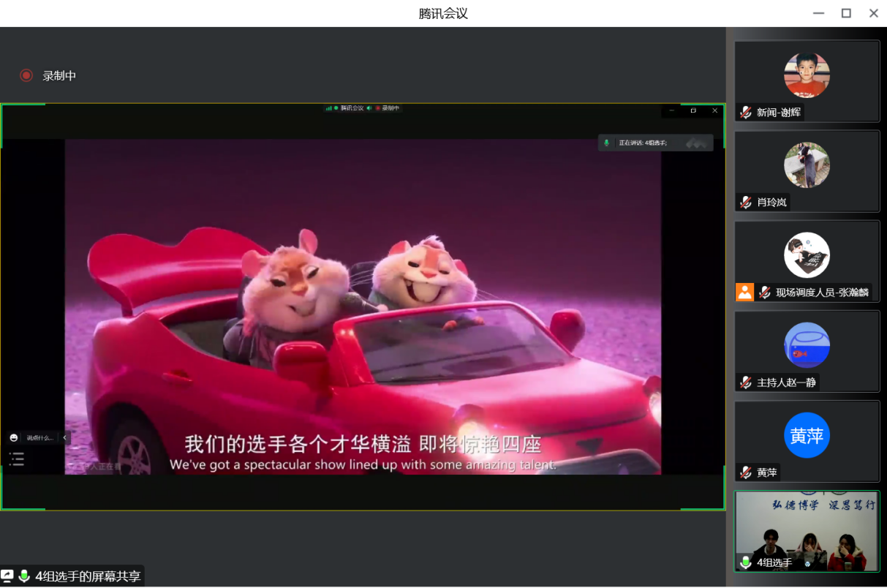The height and width of the screenshot is (588, 887).
Task: Click the 说点什么 chat input field
Action: (x=39, y=437)
